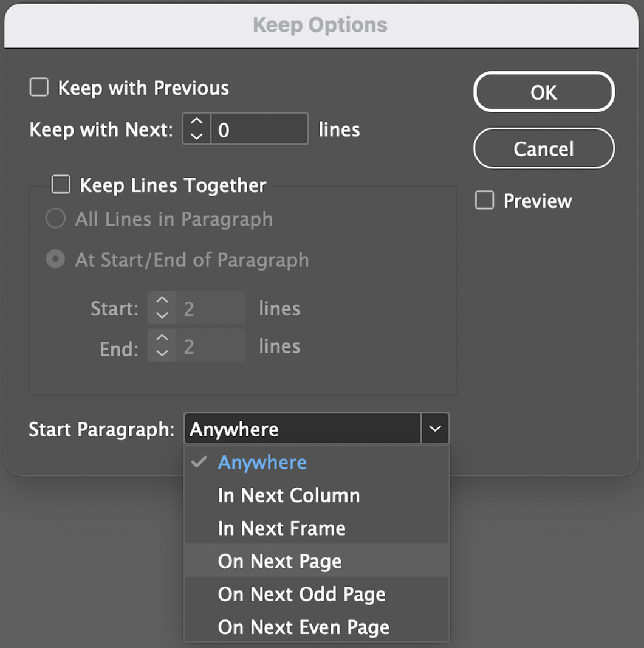Viewport: 644px width, 648px height.
Task: Toggle the Preview checkbox
Action: pos(485,201)
